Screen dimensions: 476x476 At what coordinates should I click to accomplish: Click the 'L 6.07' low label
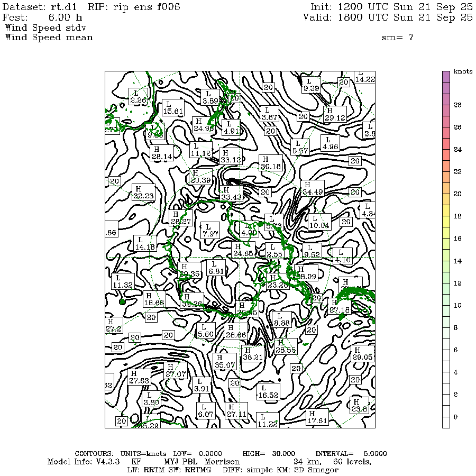(206, 410)
